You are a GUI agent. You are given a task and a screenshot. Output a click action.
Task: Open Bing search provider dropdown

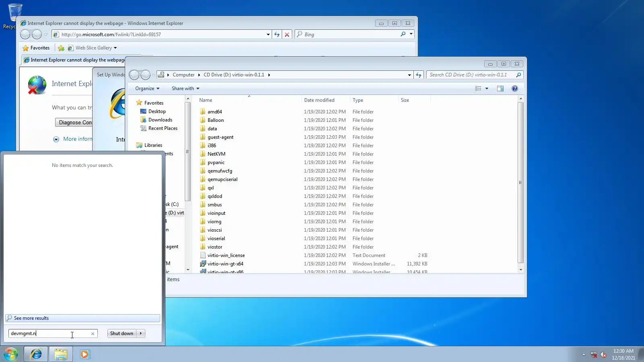click(x=411, y=34)
